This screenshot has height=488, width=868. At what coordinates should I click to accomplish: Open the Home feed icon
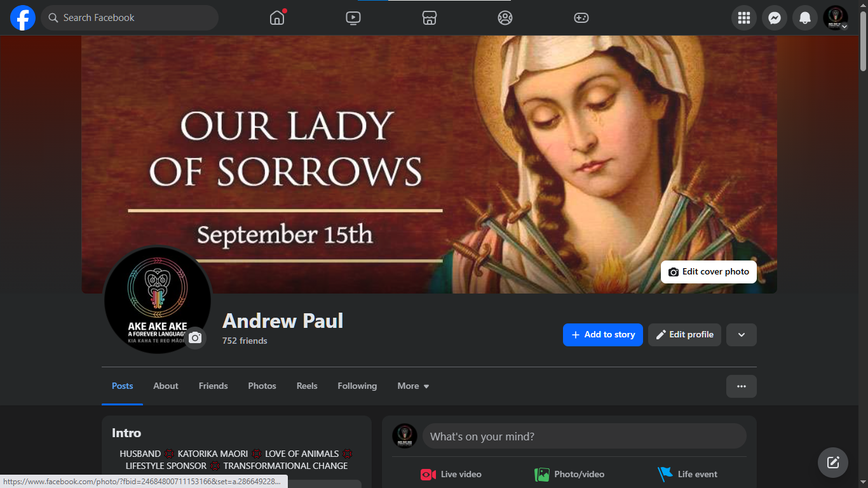pos(277,18)
